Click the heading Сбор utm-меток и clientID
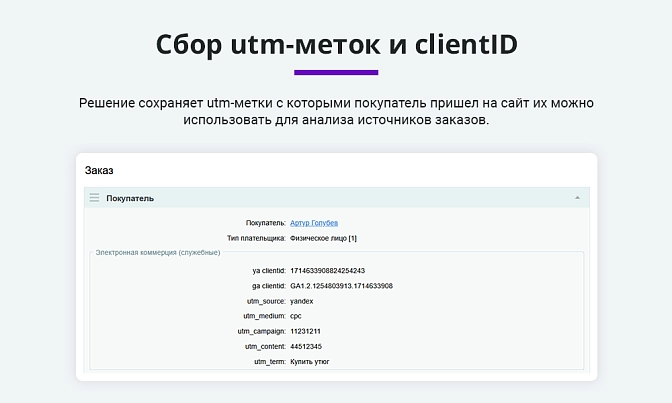Screen dimensions: 672x403 (x=336, y=44)
